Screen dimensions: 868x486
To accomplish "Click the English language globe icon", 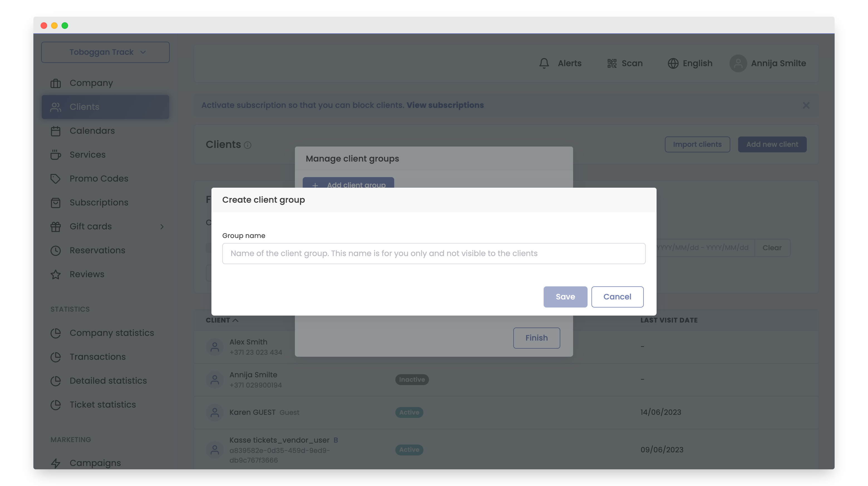I will (673, 63).
